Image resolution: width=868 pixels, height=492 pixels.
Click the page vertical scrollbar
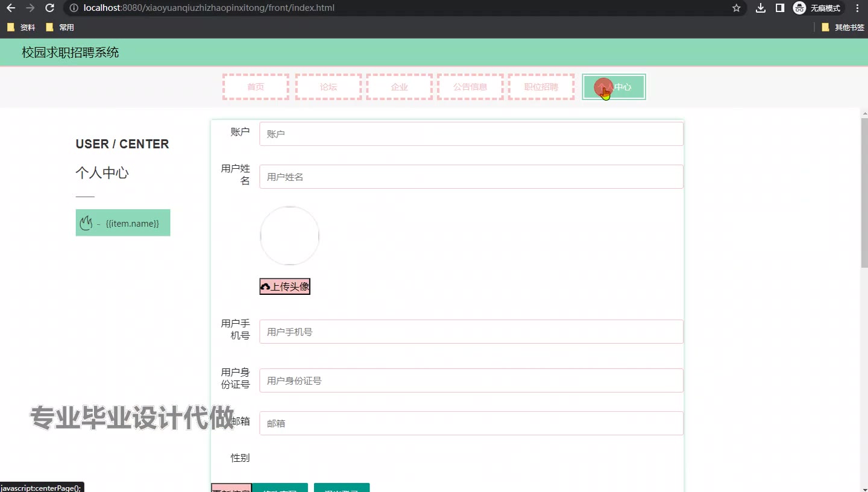[864, 193]
